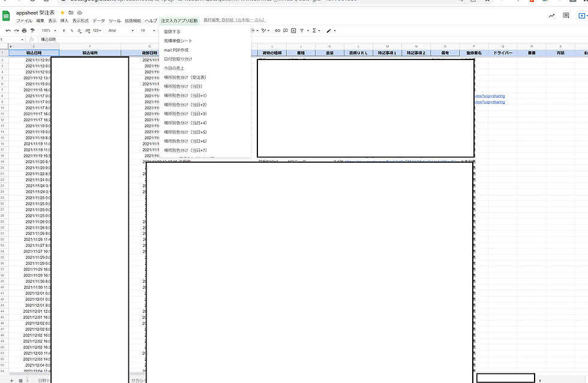
Task: Select 場所別色分け(当日+7) entry
Action: coord(185,150)
